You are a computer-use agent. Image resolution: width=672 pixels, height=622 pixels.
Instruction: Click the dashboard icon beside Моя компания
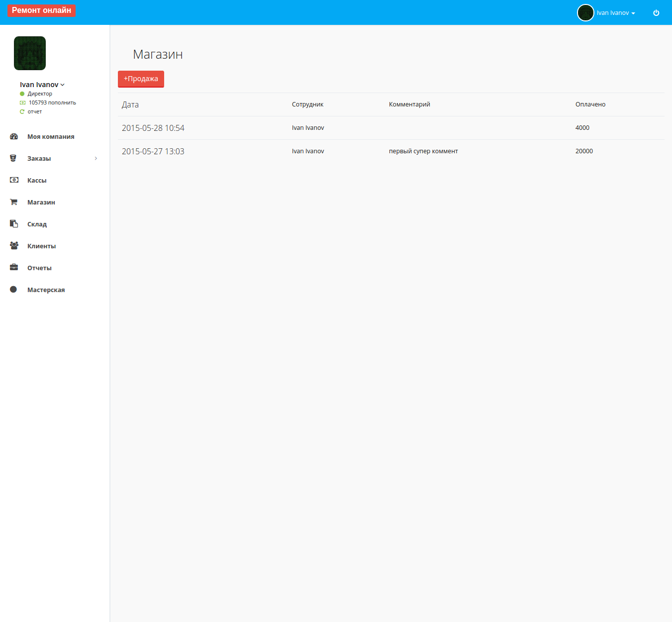coord(14,136)
